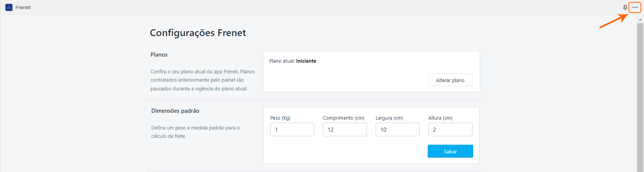
Task: Click the Frenet app logo icon
Action: coord(9,7)
